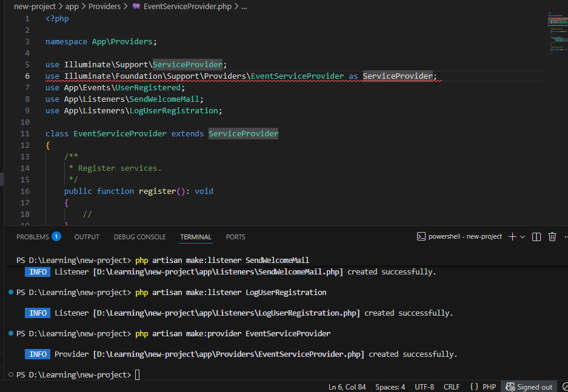Click 'namespace App\Providers;' line
The width and height of the screenshot is (568, 392).
click(x=101, y=42)
